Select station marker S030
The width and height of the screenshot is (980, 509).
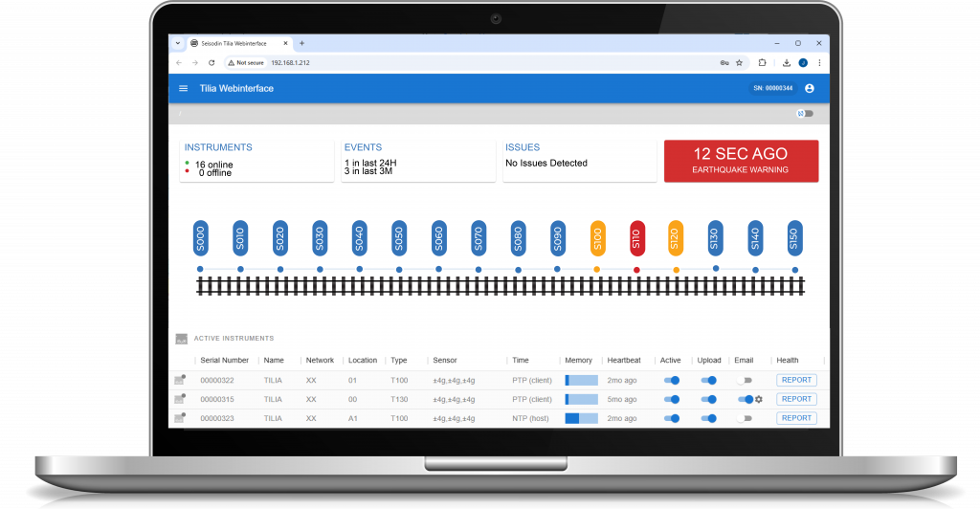tap(320, 238)
